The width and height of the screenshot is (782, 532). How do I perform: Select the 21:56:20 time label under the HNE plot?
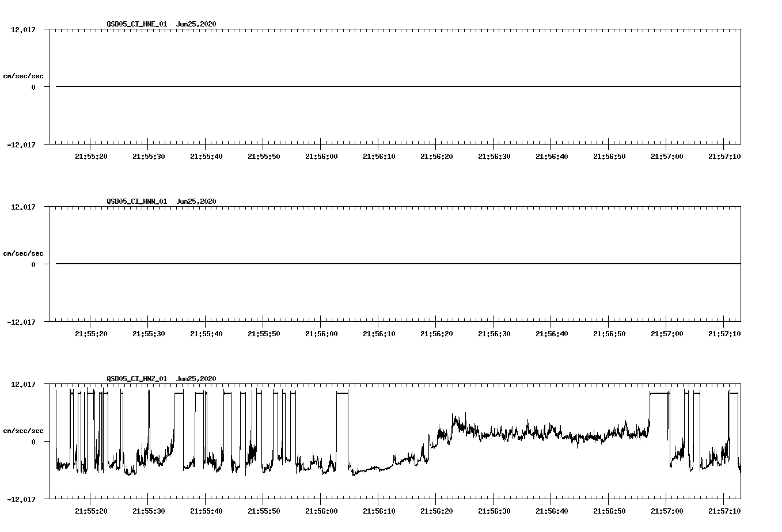436,156
